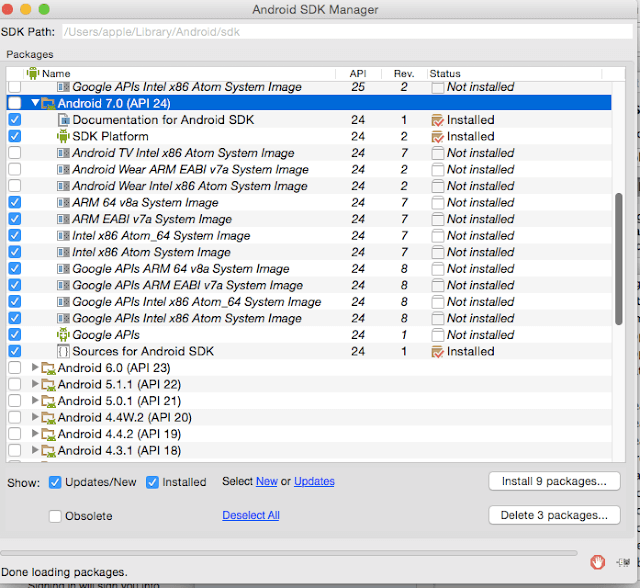Image resolution: width=640 pixels, height=588 pixels.
Task: Click Android 4.4W.2 (API 20) folder icon
Action: 48,417
